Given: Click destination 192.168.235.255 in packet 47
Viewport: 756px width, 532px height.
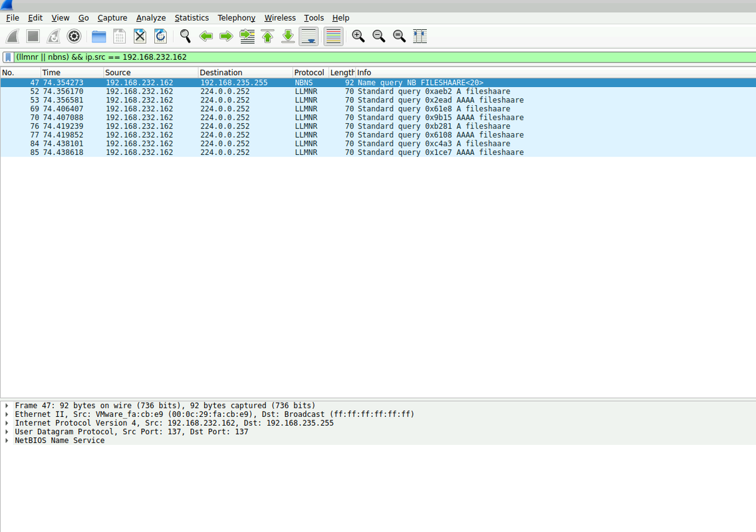Looking at the screenshot, I should click(x=234, y=82).
